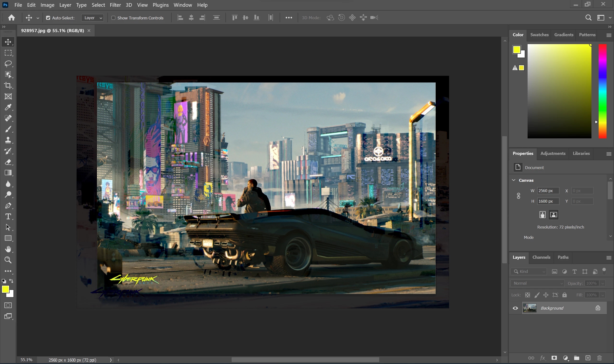Select the Crop tool
This screenshot has width=614, height=364.
coord(8,85)
